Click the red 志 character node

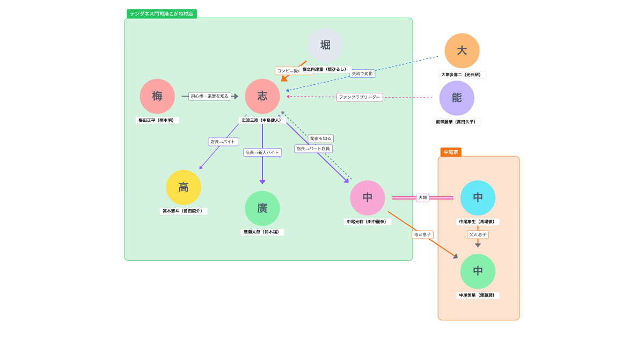coord(262,97)
